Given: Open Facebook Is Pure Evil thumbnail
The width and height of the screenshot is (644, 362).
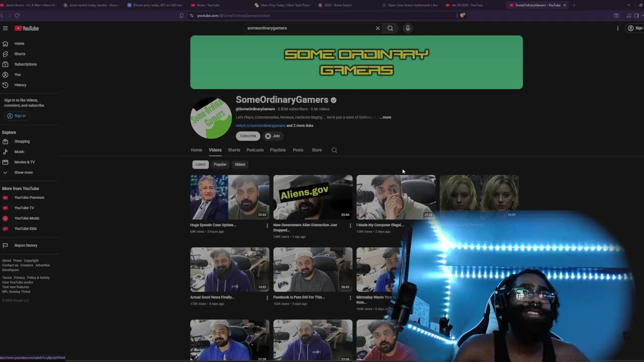Looking at the screenshot, I should [313, 269].
